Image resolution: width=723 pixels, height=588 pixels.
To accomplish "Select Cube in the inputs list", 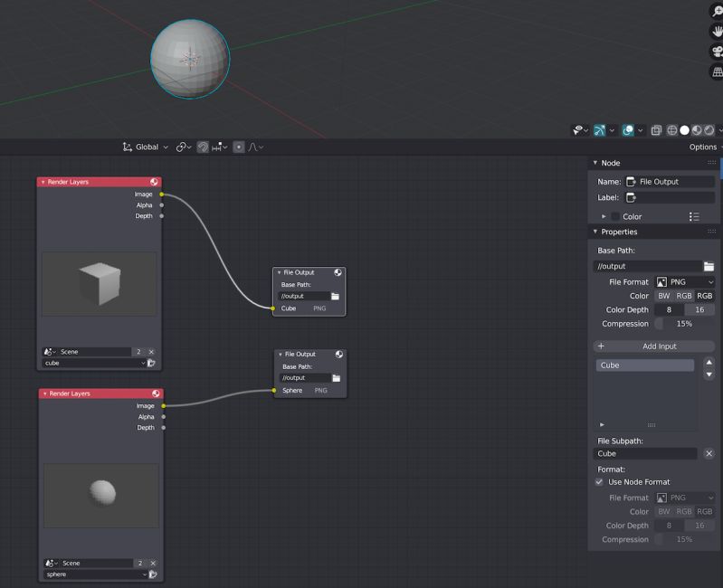I will [x=645, y=365].
